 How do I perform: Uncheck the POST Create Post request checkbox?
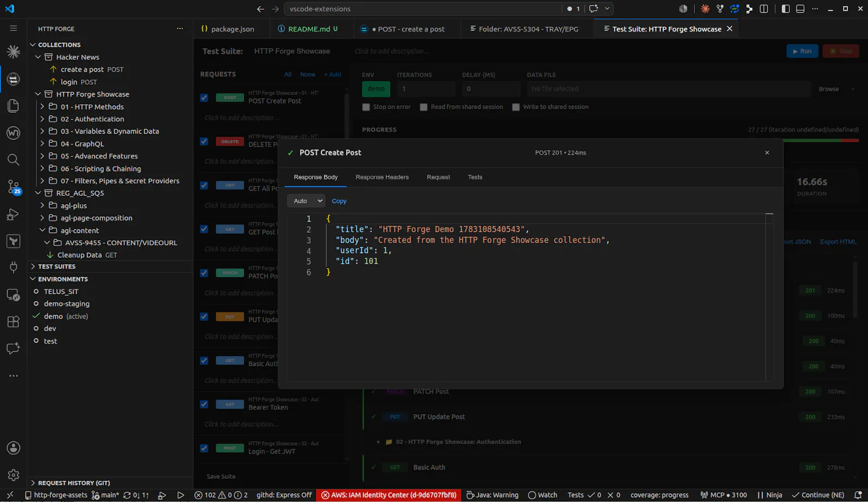click(204, 98)
